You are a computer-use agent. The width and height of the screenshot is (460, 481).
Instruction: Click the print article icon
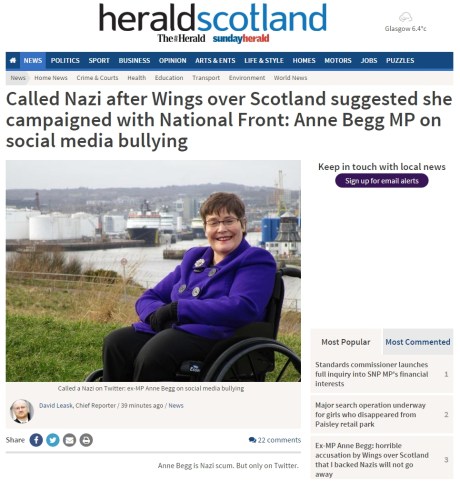86,440
